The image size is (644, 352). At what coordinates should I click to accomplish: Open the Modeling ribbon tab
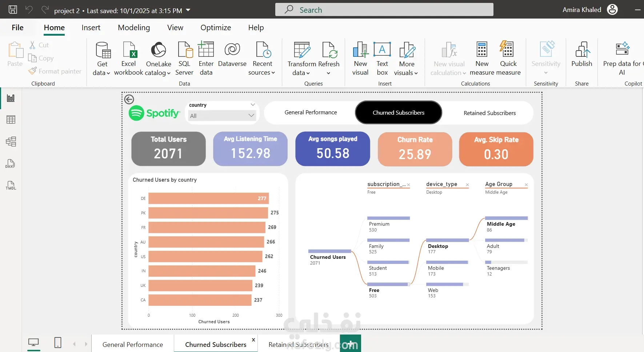point(133,28)
